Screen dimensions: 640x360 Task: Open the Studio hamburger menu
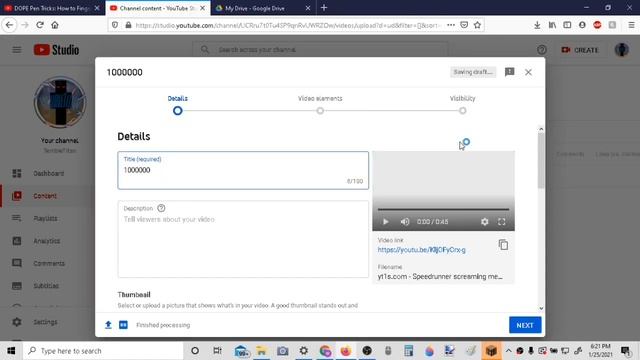tap(17, 50)
